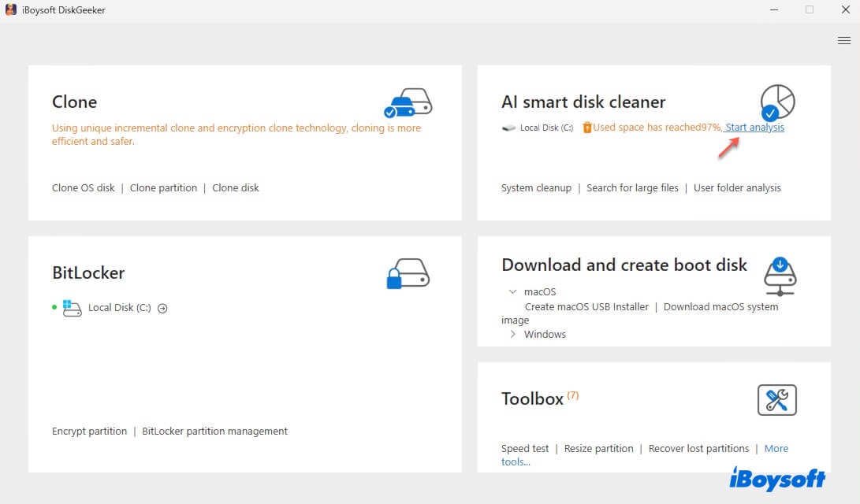Image resolution: width=860 pixels, height=504 pixels.
Task: Collapse the macOS section
Action: (512, 291)
